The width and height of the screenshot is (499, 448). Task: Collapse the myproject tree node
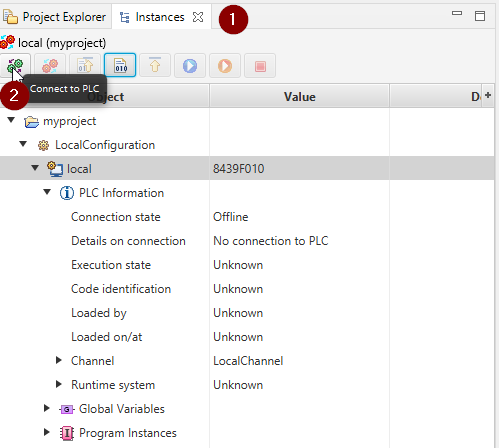11,120
